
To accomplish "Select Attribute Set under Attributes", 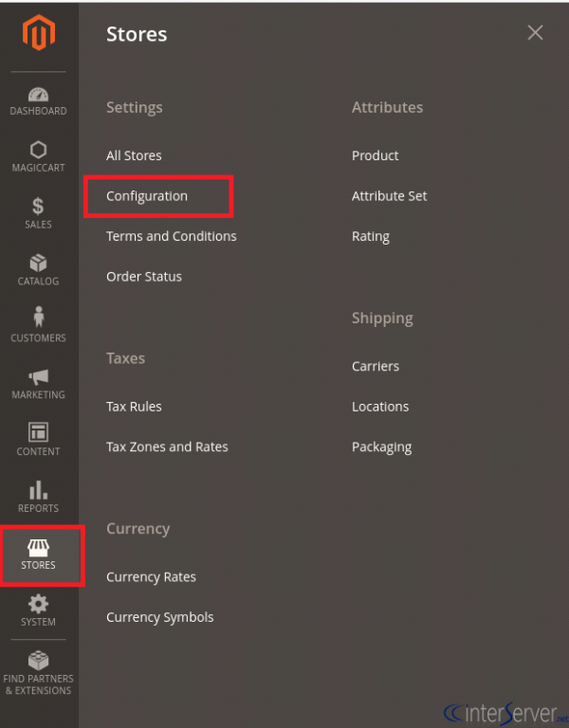I will [389, 196].
